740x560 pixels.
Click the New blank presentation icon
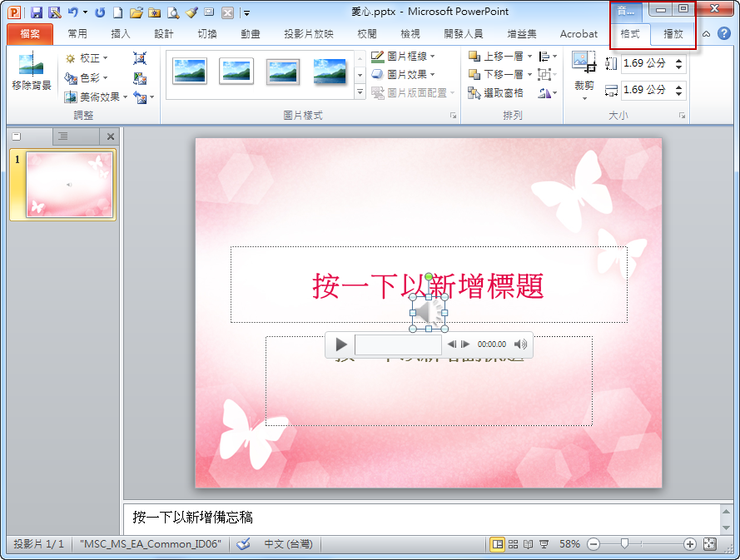click(x=117, y=12)
